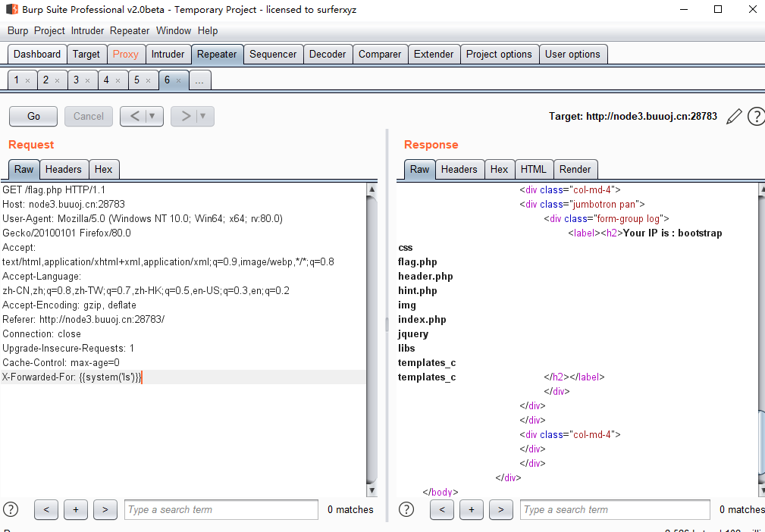The height and width of the screenshot is (532, 765).
Task: Close repeater tab 4
Action: 118,80
